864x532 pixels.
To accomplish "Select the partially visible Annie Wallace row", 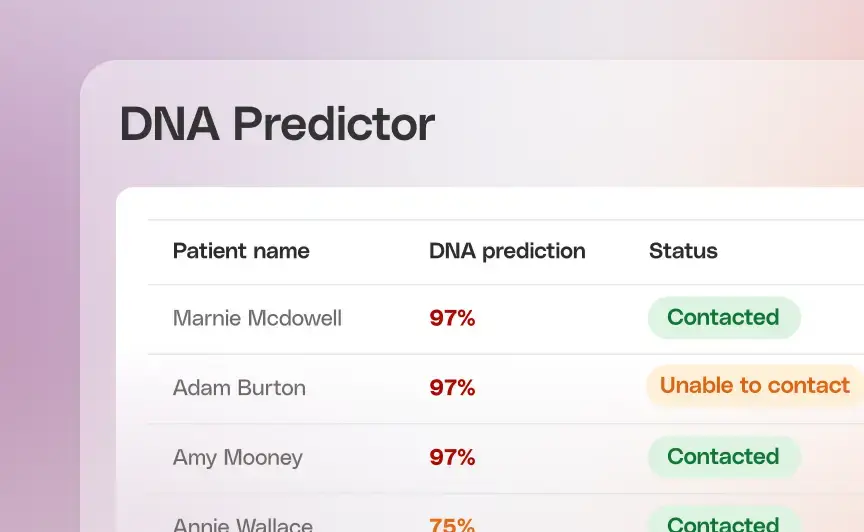I will pos(506,513).
